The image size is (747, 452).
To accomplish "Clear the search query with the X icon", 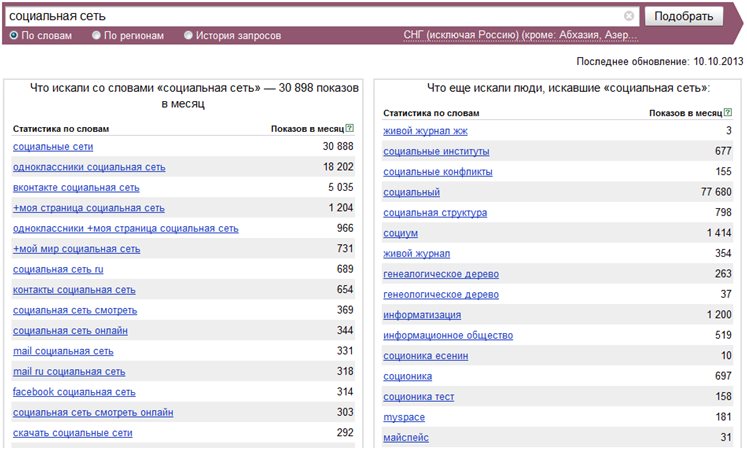I will (x=629, y=16).
